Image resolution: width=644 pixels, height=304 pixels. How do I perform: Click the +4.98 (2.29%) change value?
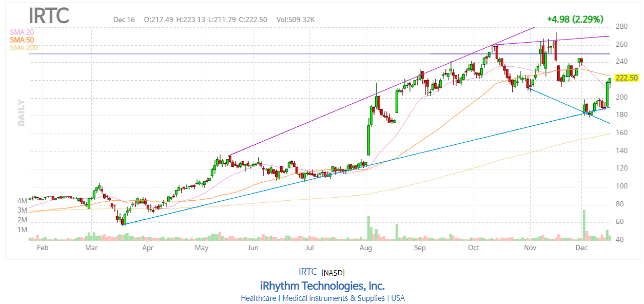coord(575,19)
